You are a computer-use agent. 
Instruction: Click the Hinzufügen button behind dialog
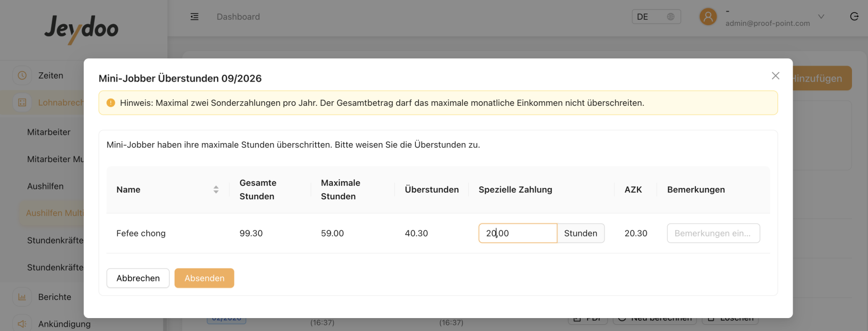click(822, 78)
